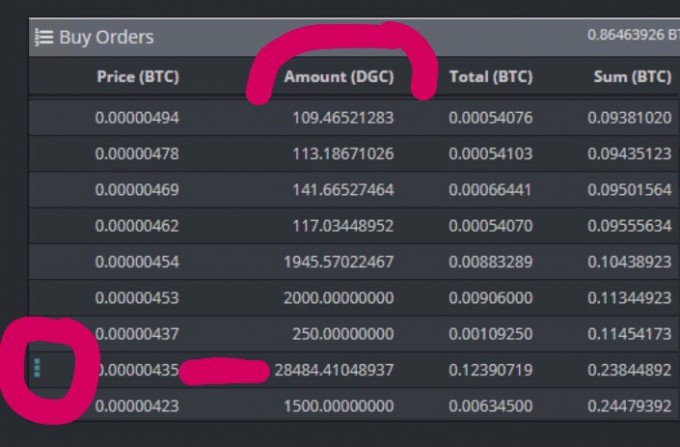Sort by Price (BTC) column header

[137, 77]
